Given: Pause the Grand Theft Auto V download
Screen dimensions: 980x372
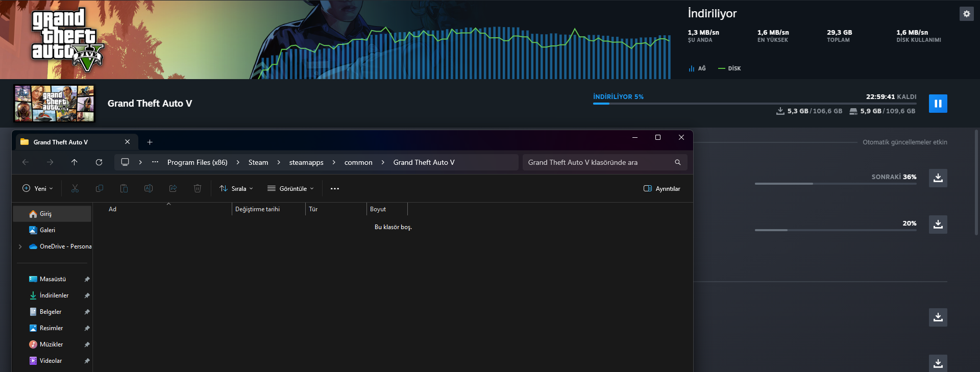Looking at the screenshot, I should tap(938, 104).
